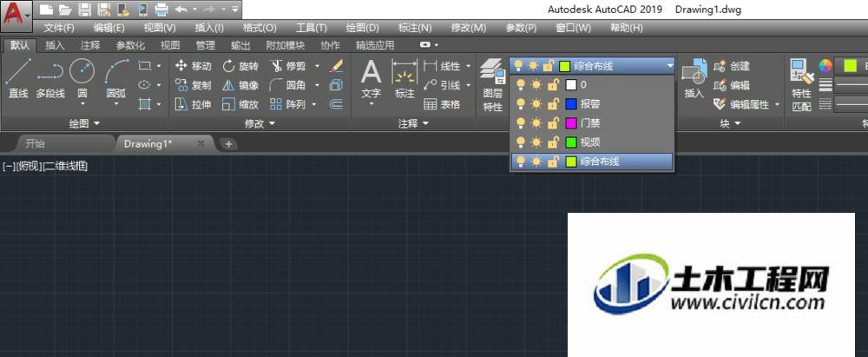Click the Scale (缩放) tool
The width and height of the screenshot is (868, 357).
tap(240, 104)
